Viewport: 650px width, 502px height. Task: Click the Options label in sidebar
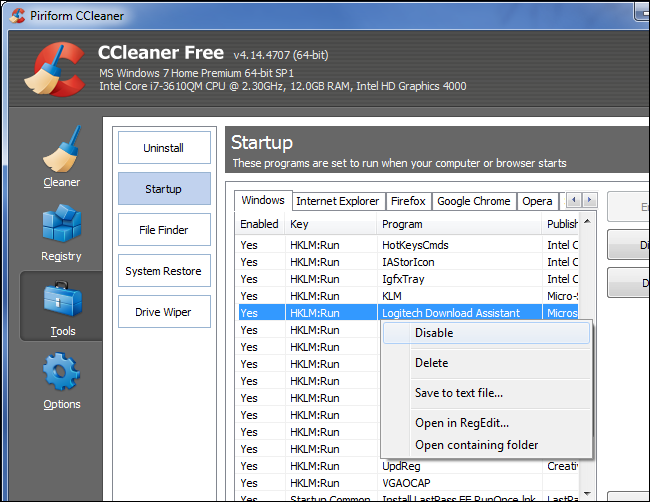(x=62, y=404)
